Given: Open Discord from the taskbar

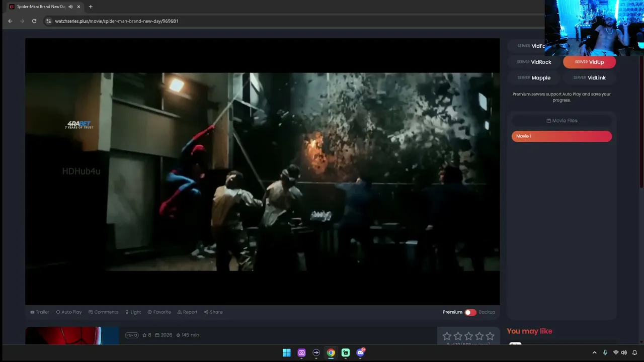Looking at the screenshot, I should pos(360,353).
